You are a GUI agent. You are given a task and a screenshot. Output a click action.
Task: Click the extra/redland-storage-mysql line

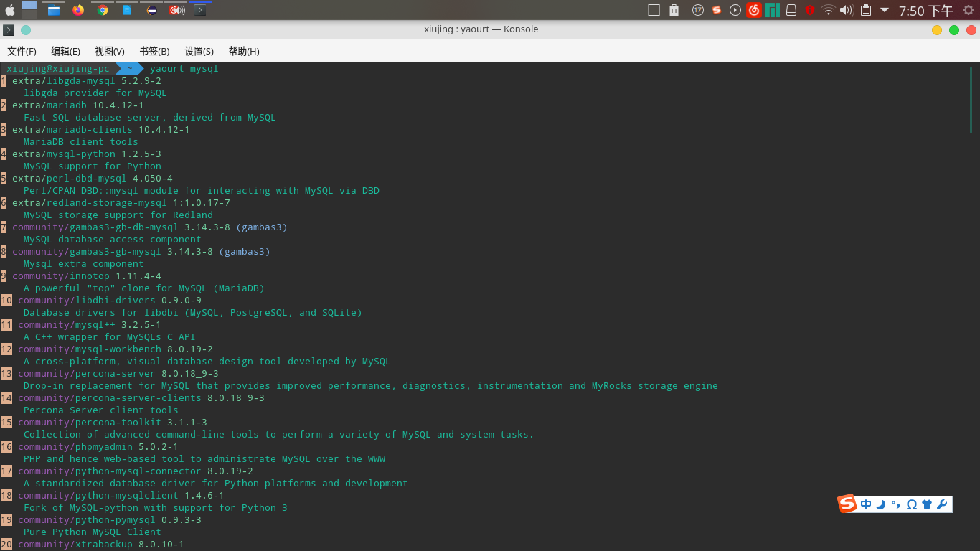click(x=121, y=203)
